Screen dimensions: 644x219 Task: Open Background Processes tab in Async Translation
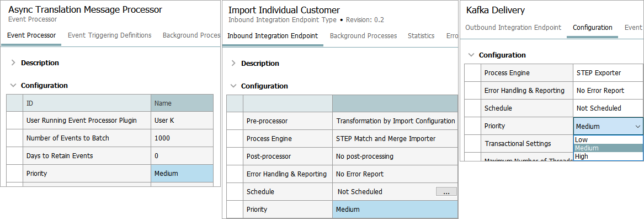(191, 35)
